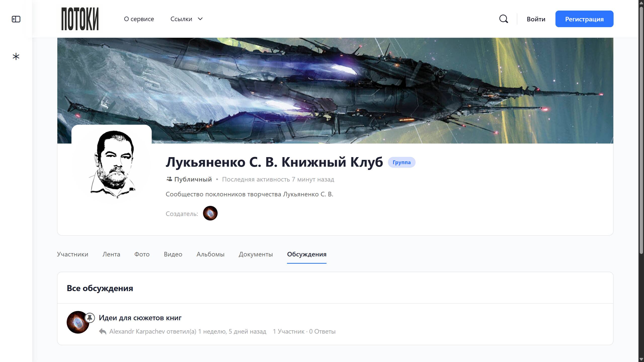The image size is (644, 362).
Task: Toggle the left sidebar panel
Action: (16, 19)
